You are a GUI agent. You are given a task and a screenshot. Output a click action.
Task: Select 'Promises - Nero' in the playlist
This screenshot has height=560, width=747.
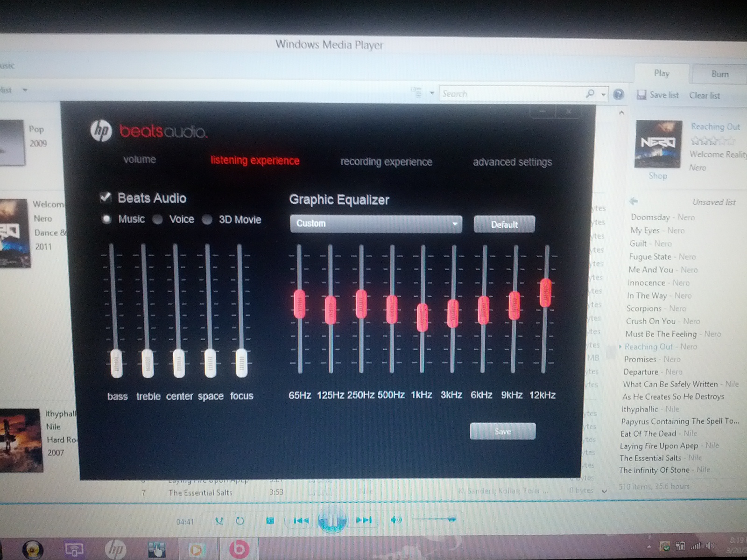652,359
